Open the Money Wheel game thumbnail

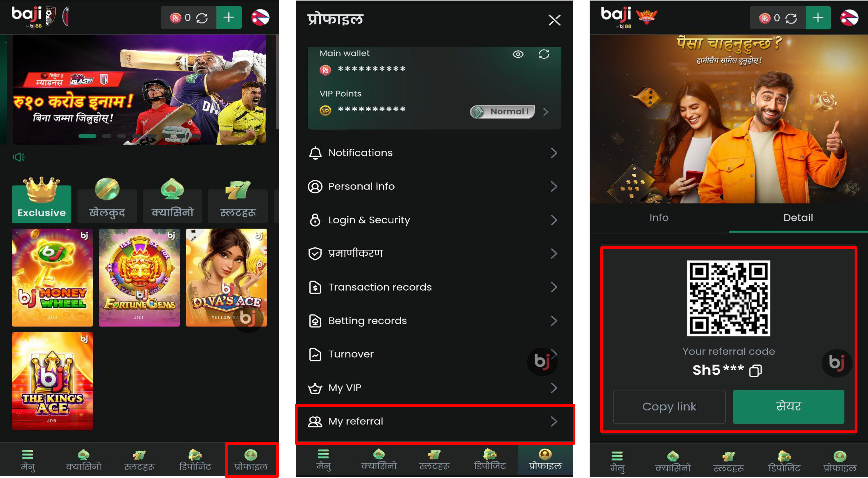[x=52, y=278]
